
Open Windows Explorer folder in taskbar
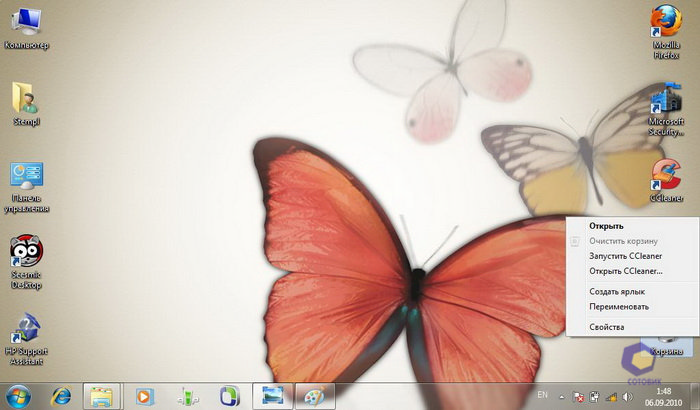pyautogui.click(x=101, y=395)
